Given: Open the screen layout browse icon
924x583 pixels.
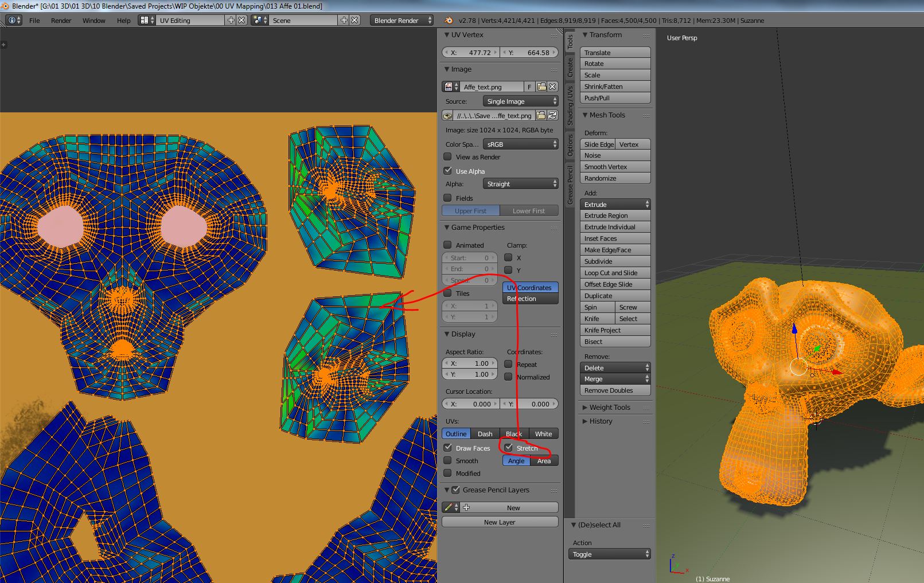Looking at the screenshot, I should coord(145,20).
